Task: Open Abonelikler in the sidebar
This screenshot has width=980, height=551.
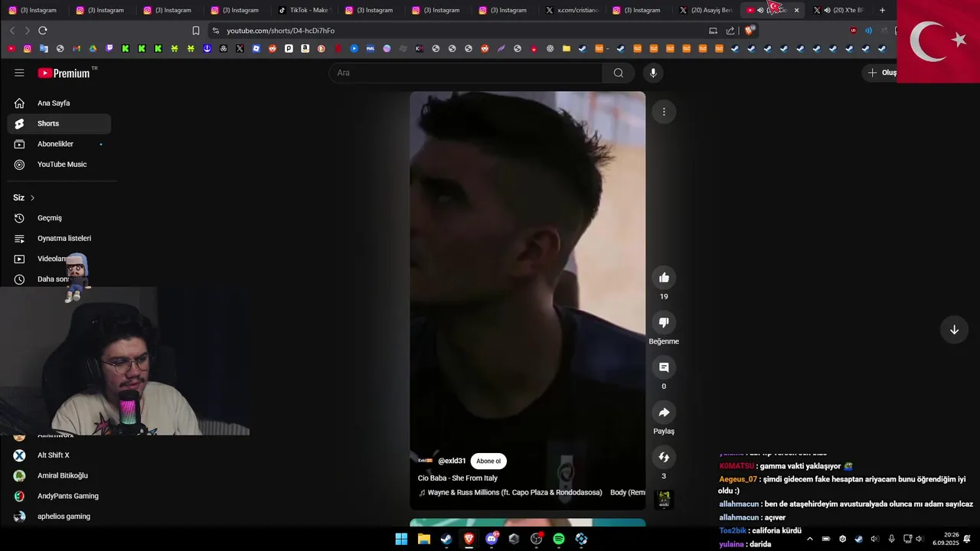Action: pyautogui.click(x=59, y=144)
